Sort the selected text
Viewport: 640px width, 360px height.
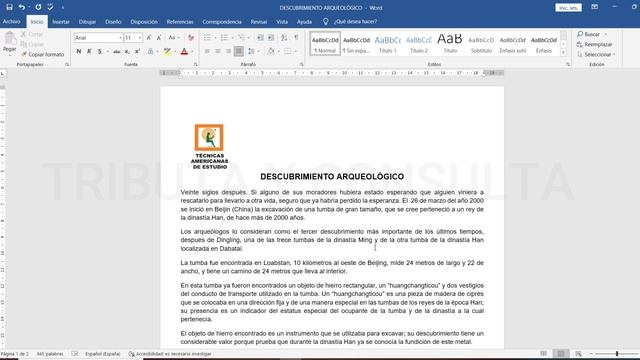click(284, 38)
